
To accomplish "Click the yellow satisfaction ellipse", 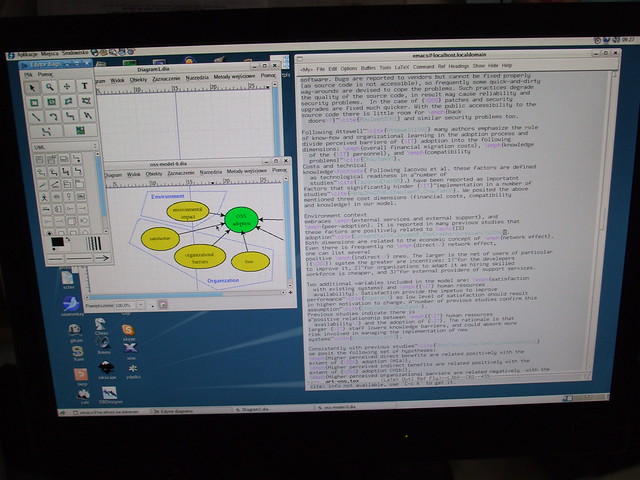I will [x=160, y=238].
